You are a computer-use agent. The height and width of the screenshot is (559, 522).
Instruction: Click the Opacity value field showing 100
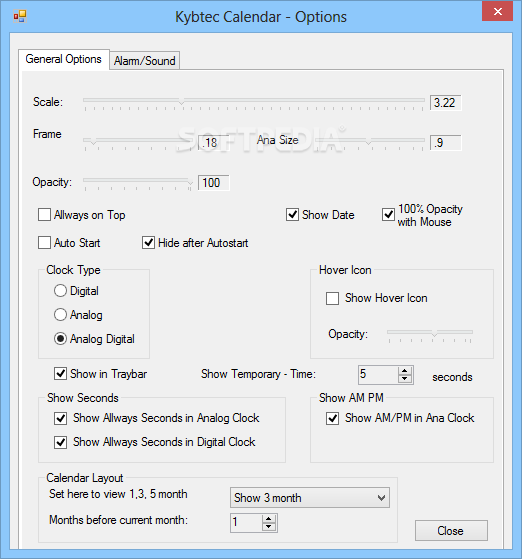[x=214, y=183]
